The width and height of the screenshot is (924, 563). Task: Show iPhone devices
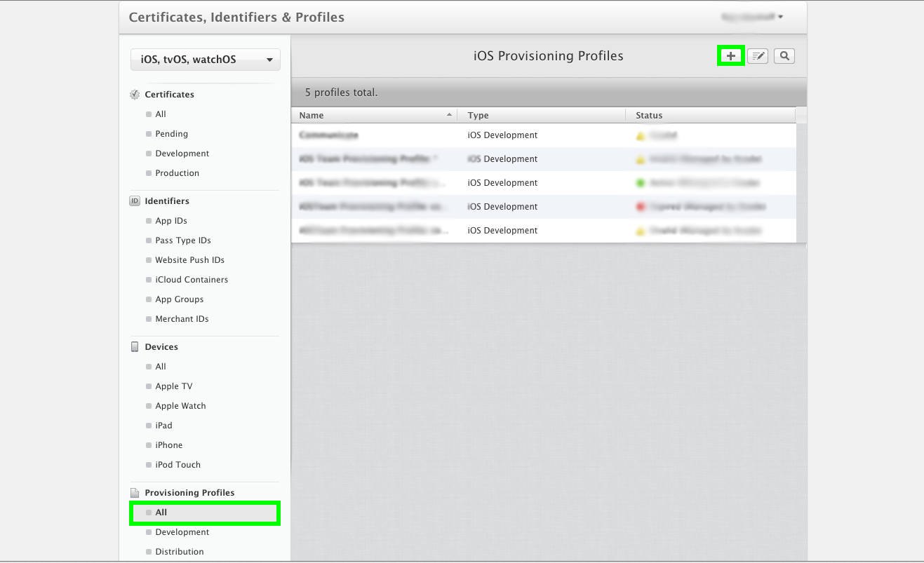tap(169, 445)
